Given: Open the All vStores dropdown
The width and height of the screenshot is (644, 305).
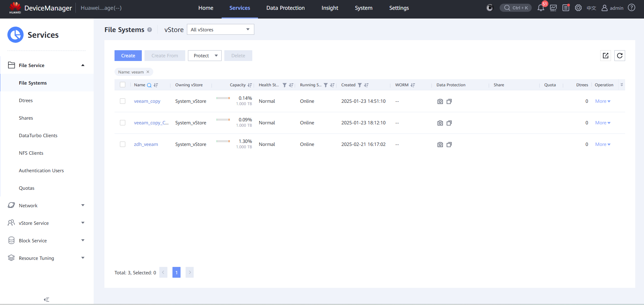Looking at the screenshot, I should 220,30.
